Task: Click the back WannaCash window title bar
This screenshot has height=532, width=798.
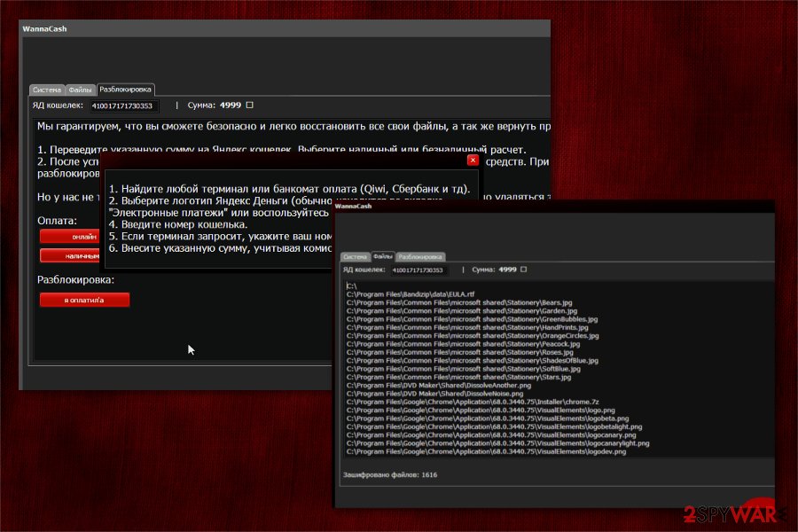Action: coord(285,29)
